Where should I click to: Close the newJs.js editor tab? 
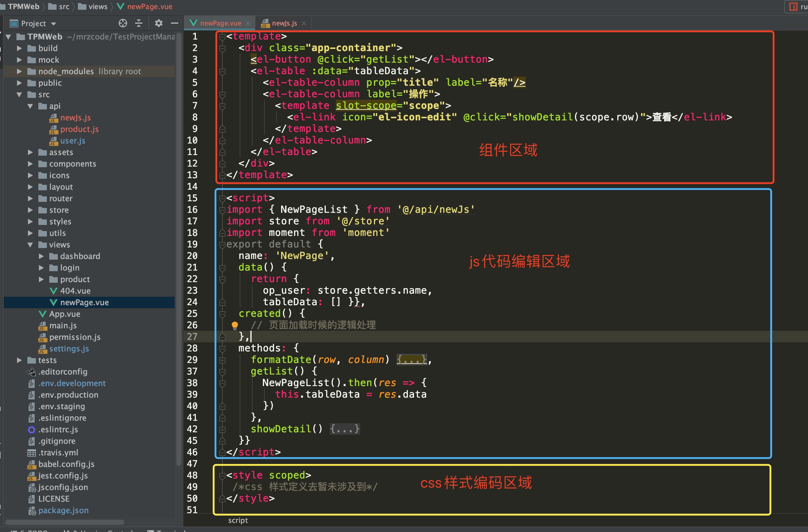304,23
